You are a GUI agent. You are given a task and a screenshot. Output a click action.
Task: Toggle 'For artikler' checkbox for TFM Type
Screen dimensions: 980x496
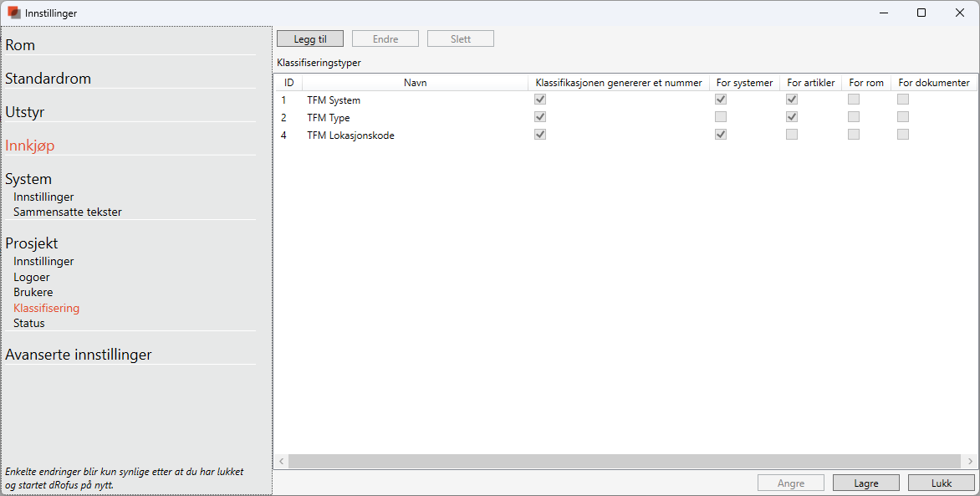(x=791, y=117)
